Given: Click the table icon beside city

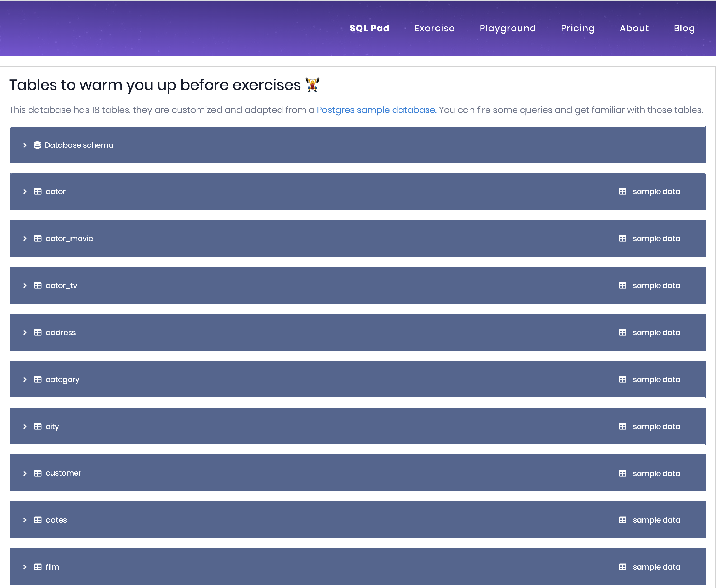Looking at the screenshot, I should (37, 426).
